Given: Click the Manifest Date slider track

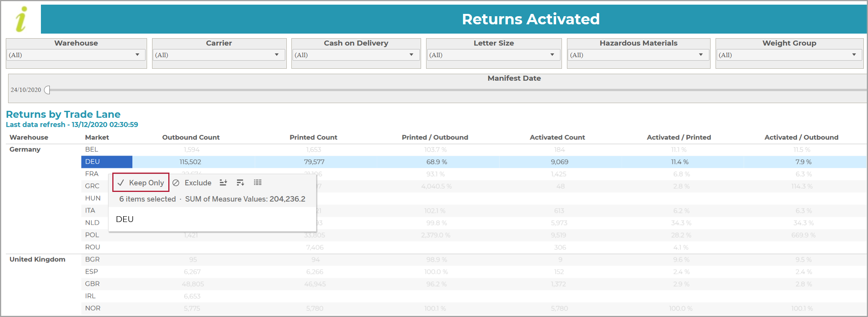Looking at the screenshot, I should (x=458, y=90).
